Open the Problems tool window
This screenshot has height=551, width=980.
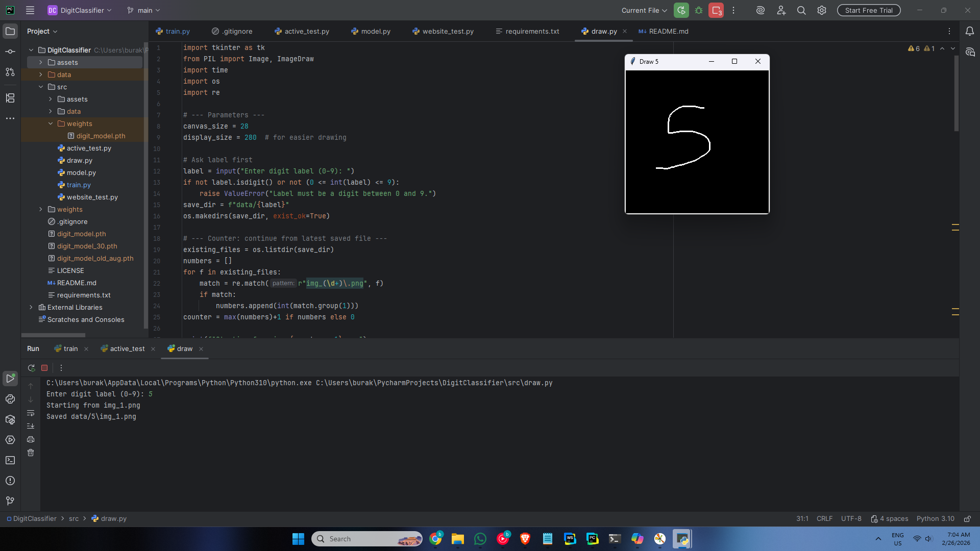(10, 481)
